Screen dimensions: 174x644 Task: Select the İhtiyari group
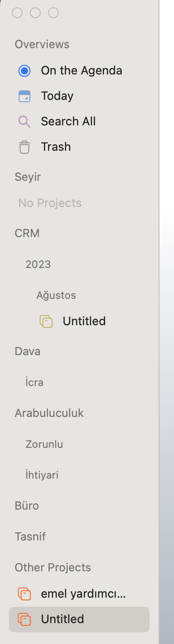42,475
